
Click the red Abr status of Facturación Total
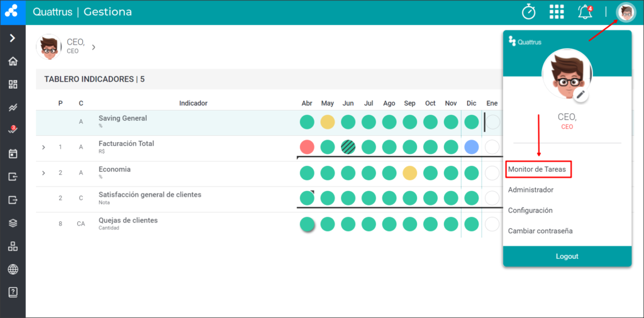pyautogui.click(x=307, y=147)
